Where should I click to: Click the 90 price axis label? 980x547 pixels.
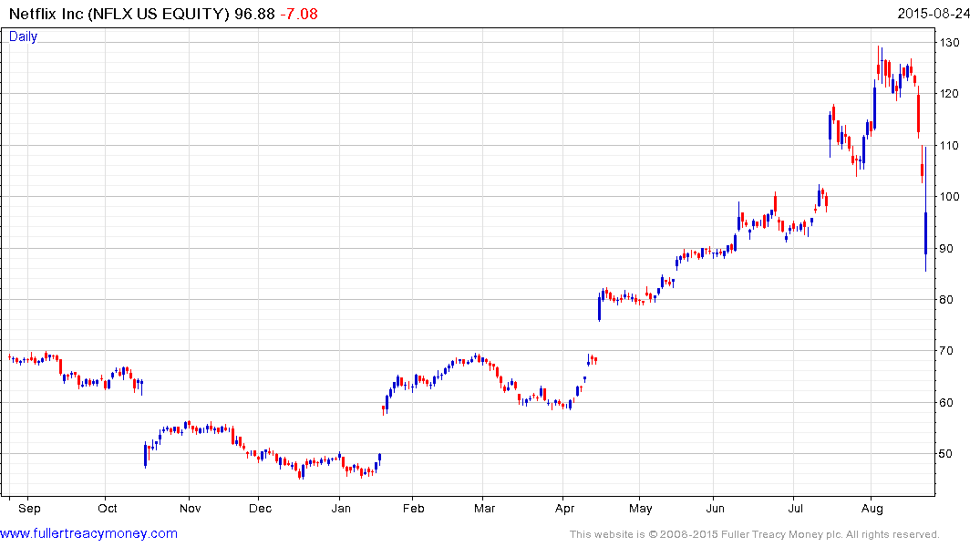(x=946, y=249)
